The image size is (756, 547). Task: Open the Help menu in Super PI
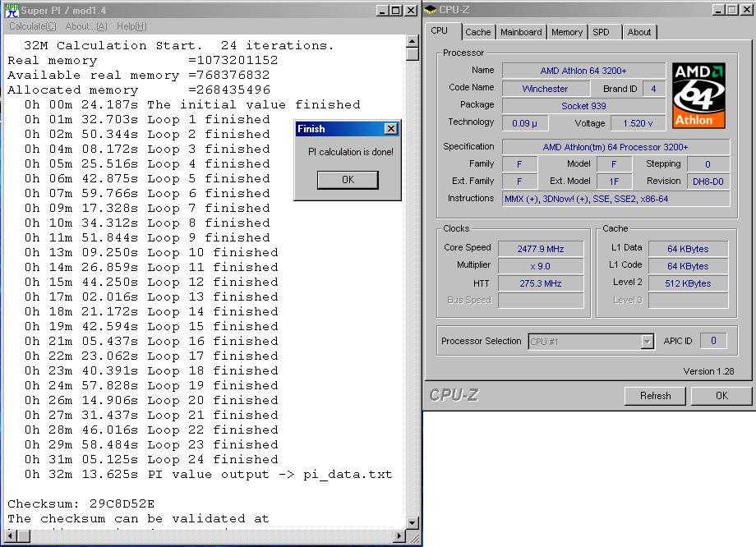(131, 26)
